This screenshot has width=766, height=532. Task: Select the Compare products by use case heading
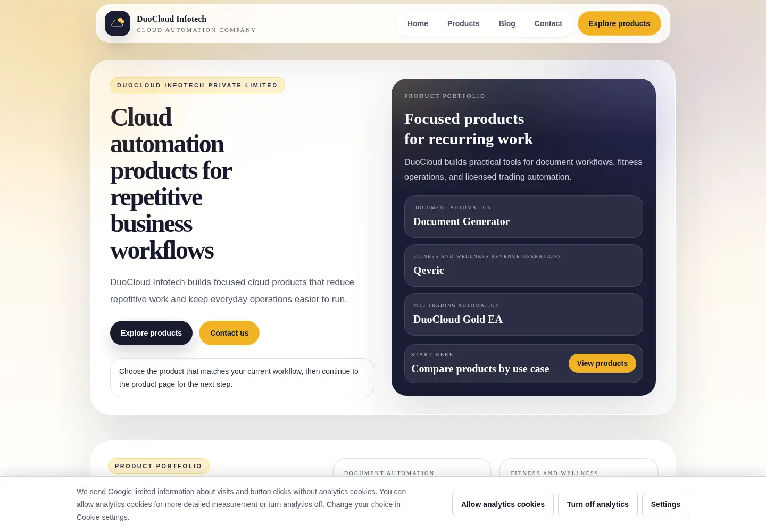click(x=480, y=369)
